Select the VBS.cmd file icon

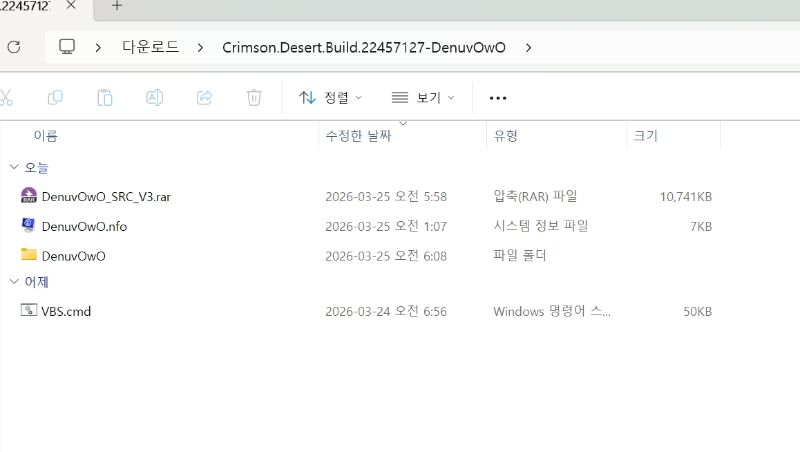click(28, 311)
